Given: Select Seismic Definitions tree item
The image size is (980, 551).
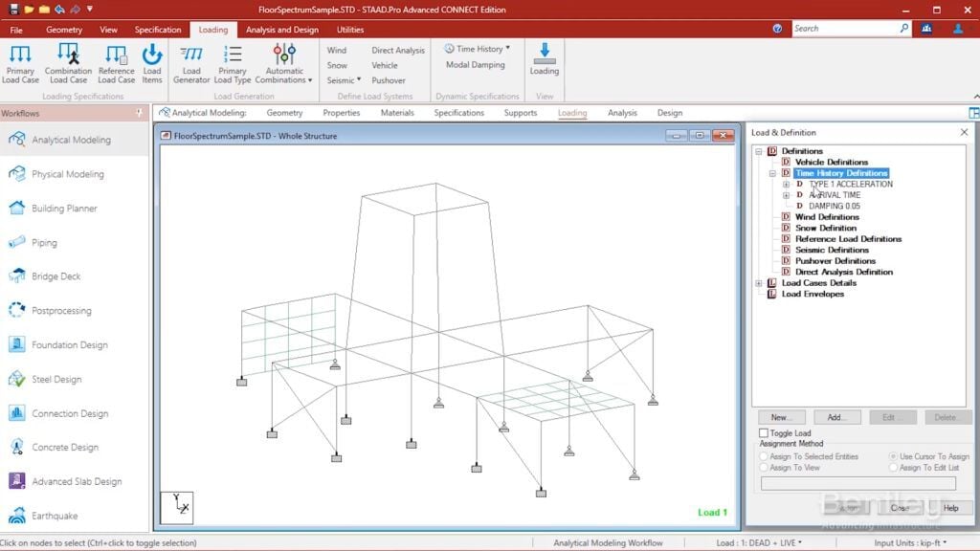Looking at the screenshot, I should click(832, 250).
